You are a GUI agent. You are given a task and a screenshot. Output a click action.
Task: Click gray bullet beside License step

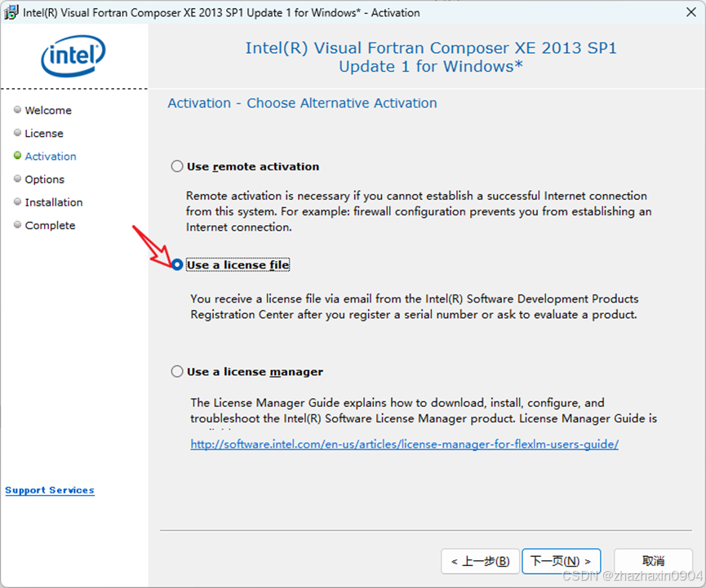[x=18, y=133]
